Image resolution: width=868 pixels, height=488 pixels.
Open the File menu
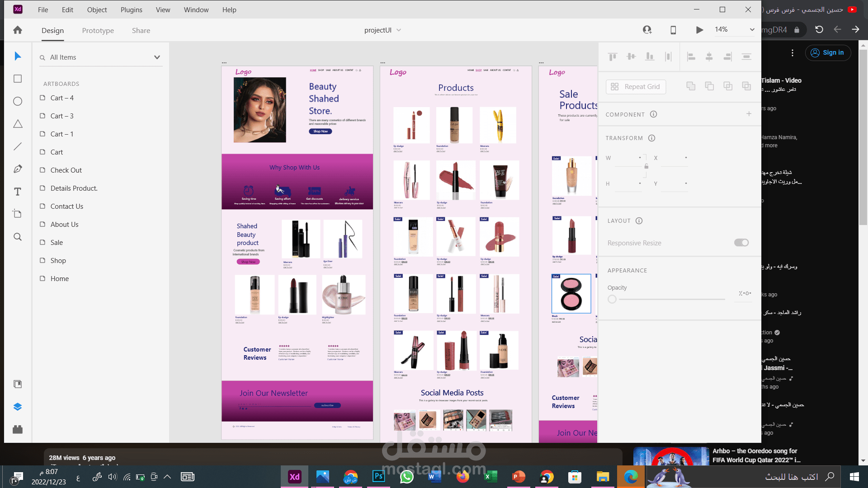point(43,9)
